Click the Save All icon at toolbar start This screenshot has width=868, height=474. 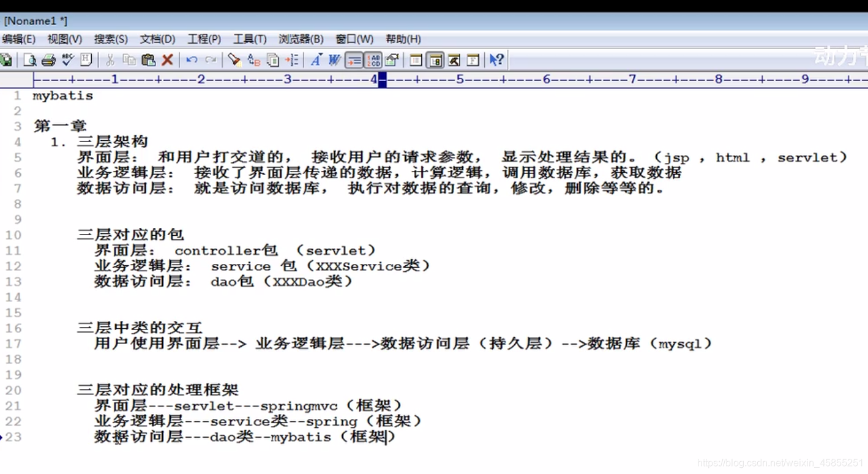tap(6, 60)
